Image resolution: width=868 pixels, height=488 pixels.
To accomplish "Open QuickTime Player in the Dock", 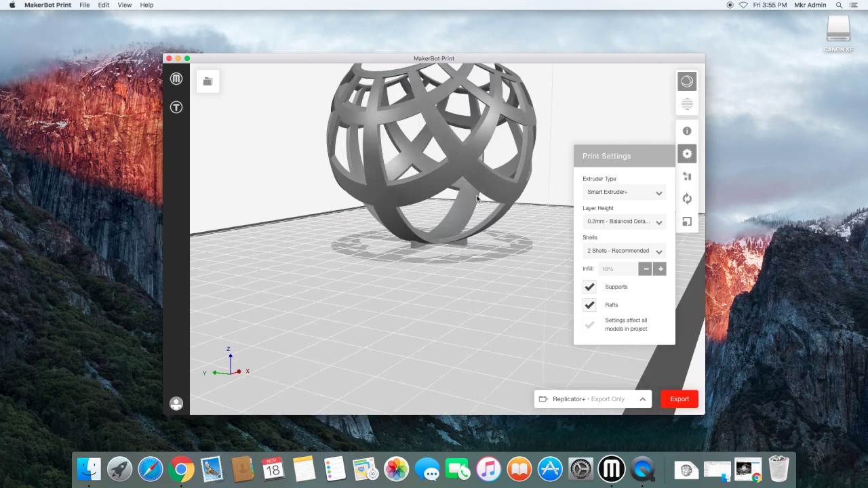I will pyautogui.click(x=642, y=469).
